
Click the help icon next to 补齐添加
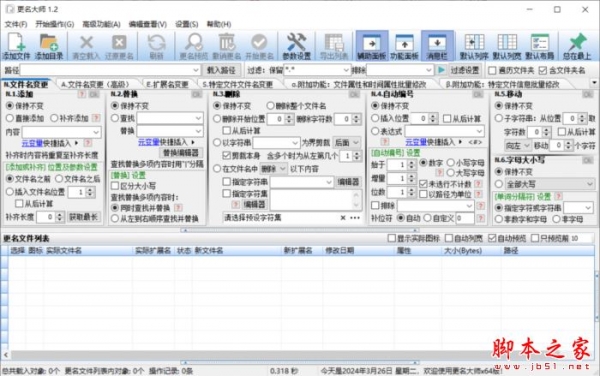(x=96, y=118)
